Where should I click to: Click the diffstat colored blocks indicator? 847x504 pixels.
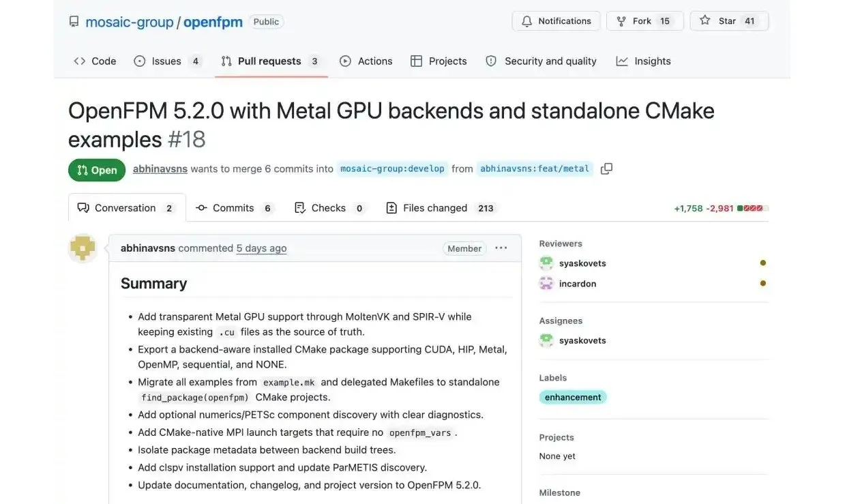point(753,208)
